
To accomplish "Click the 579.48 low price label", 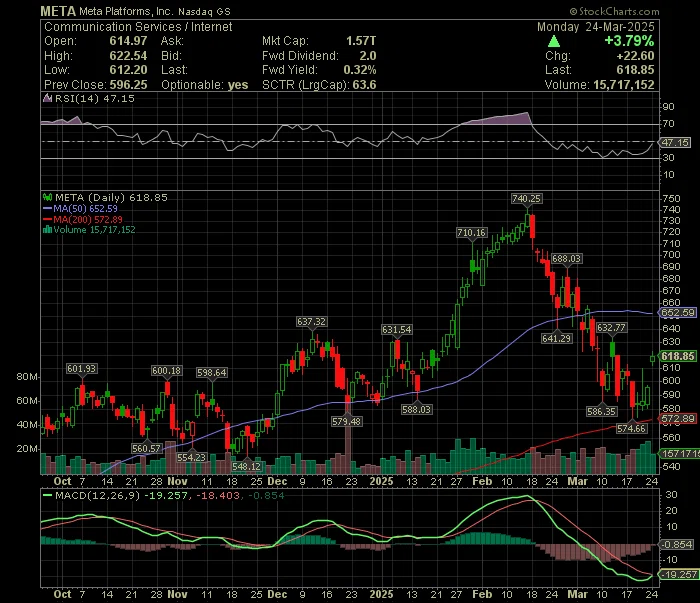I will 346,421.
